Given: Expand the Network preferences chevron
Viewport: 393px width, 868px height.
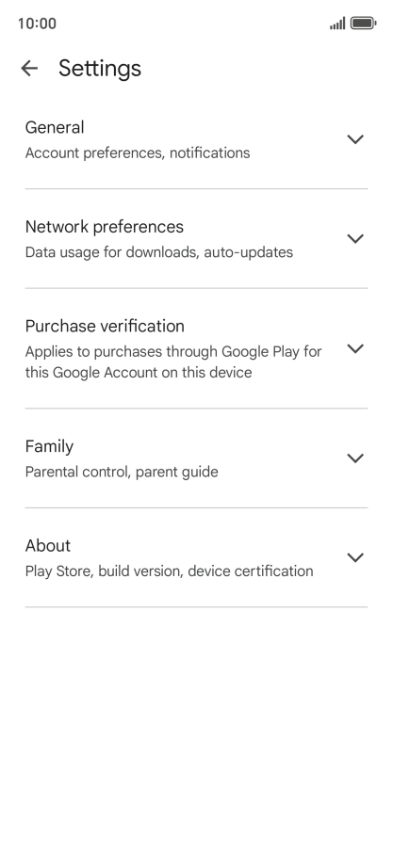Looking at the screenshot, I should click(x=354, y=238).
